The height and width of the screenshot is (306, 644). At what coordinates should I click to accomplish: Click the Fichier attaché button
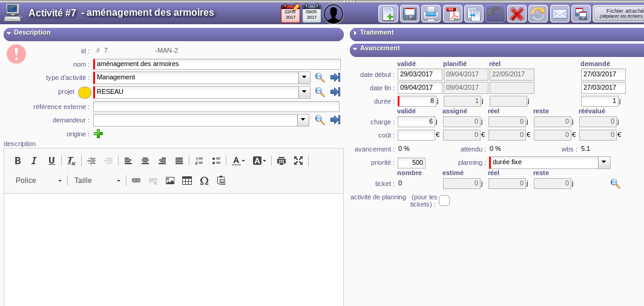pos(619,14)
